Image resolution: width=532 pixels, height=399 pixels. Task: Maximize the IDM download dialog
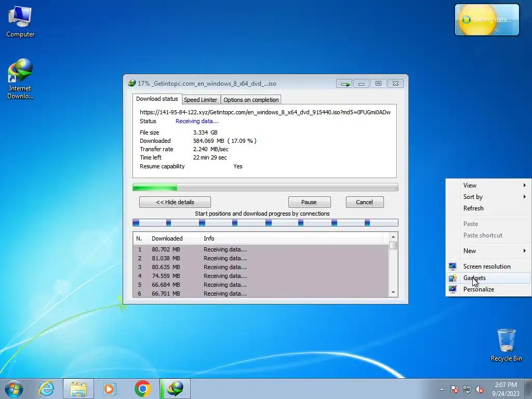[378, 84]
